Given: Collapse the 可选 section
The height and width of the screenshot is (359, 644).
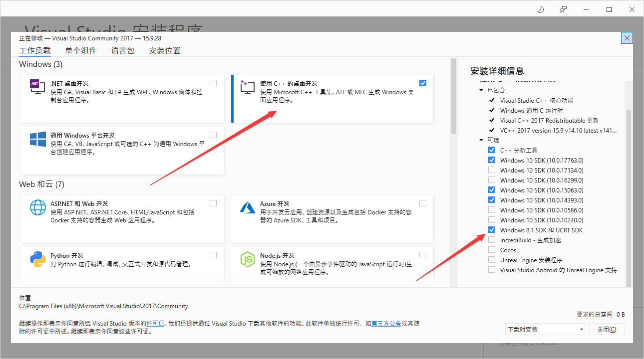Looking at the screenshot, I should (x=481, y=140).
